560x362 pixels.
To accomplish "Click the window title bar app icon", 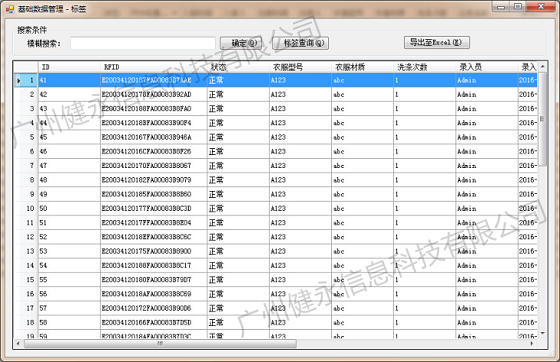I will click(10, 9).
